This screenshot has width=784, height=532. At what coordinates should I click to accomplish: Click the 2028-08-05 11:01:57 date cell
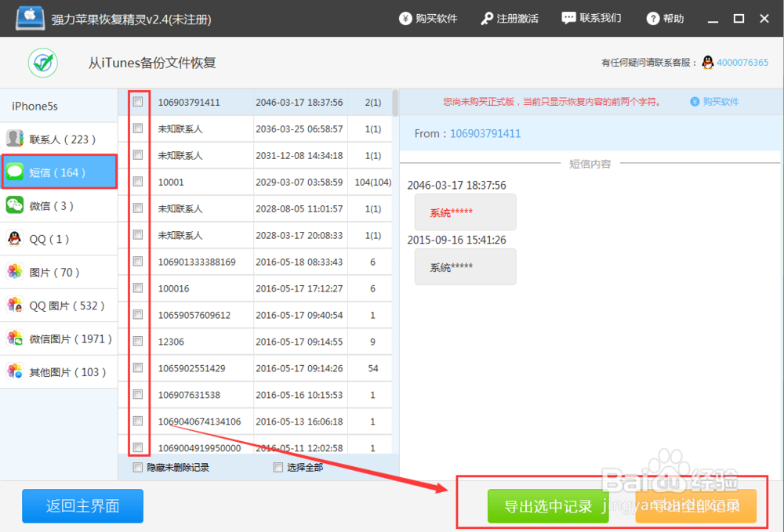click(x=299, y=208)
